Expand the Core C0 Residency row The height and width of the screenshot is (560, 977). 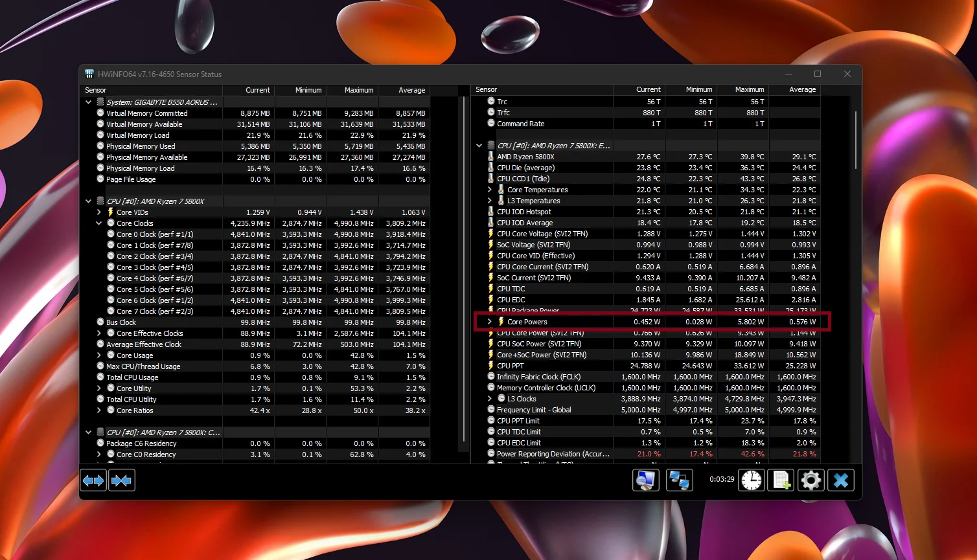pyautogui.click(x=99, y=454)
